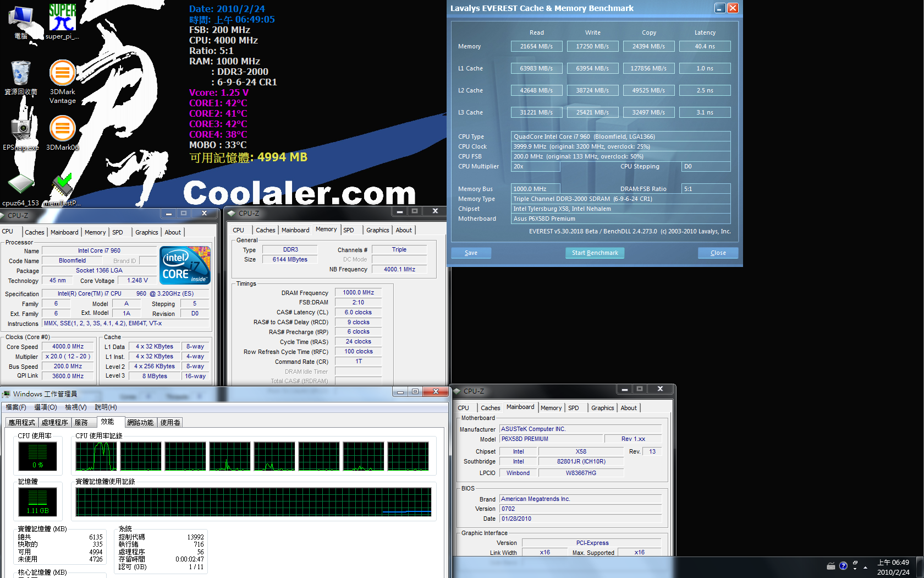This screenshot has width=924, height=578.
Task: Open the memTestP desktop shortcut
Action: pos(62,190)
